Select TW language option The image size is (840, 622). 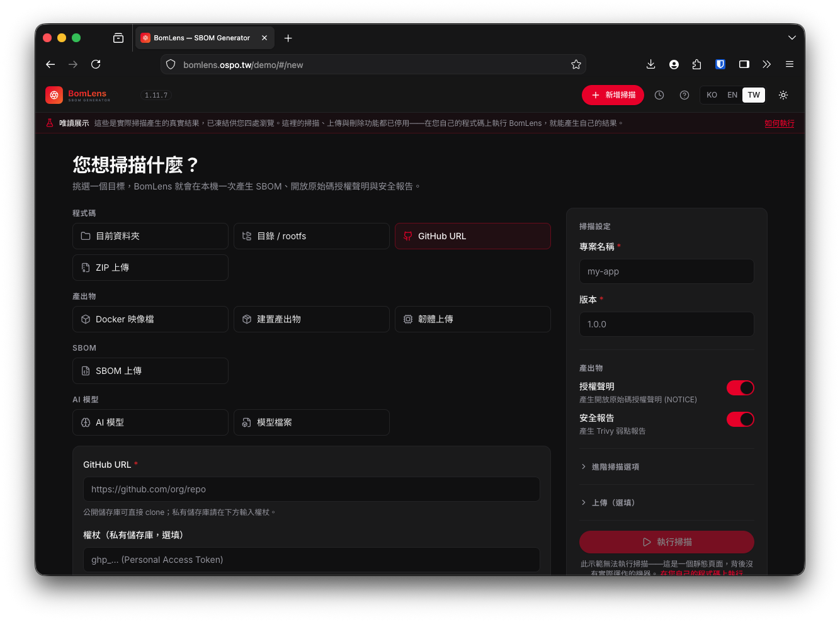(x=754, y=95)
